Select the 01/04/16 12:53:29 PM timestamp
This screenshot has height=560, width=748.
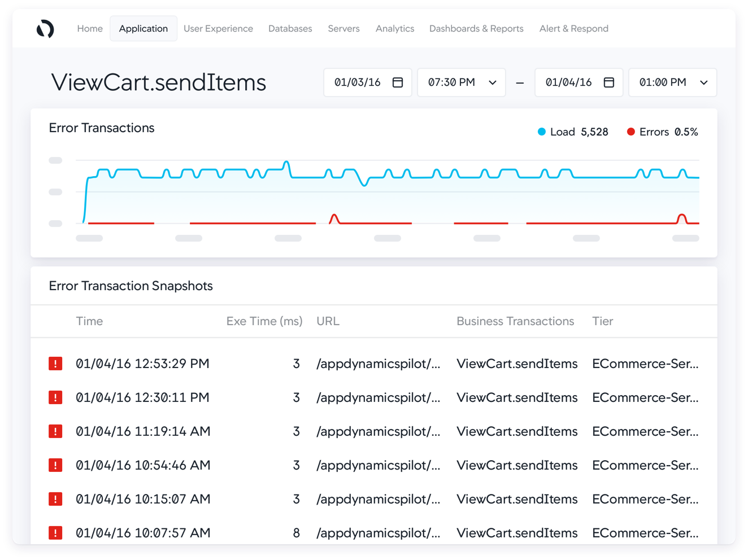point(143,364)
